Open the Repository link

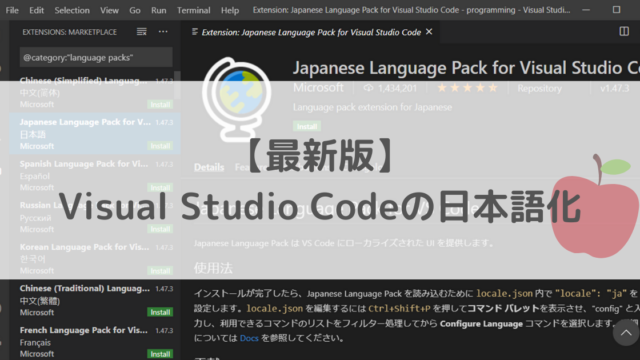point(539,89)
